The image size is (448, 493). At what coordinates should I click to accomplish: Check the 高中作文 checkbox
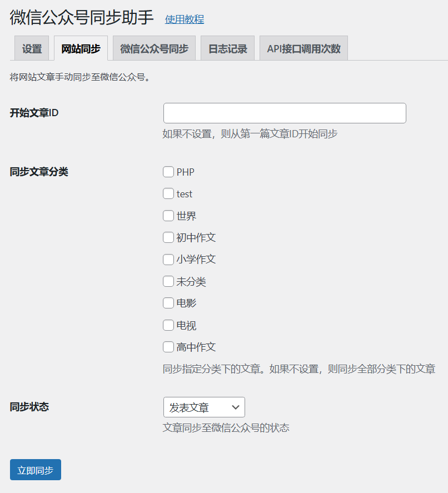point(168,347)
